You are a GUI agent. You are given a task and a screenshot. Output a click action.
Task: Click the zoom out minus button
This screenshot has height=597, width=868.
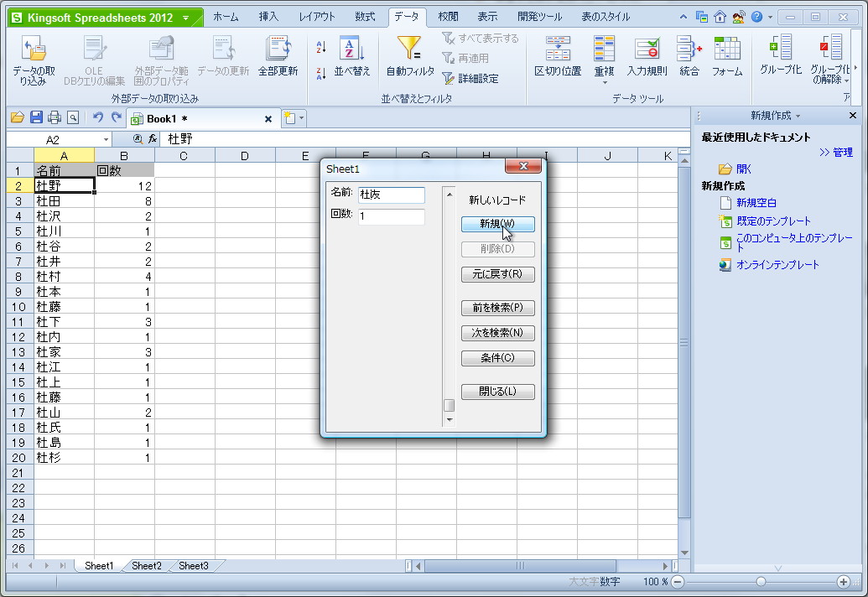[678, 582]
